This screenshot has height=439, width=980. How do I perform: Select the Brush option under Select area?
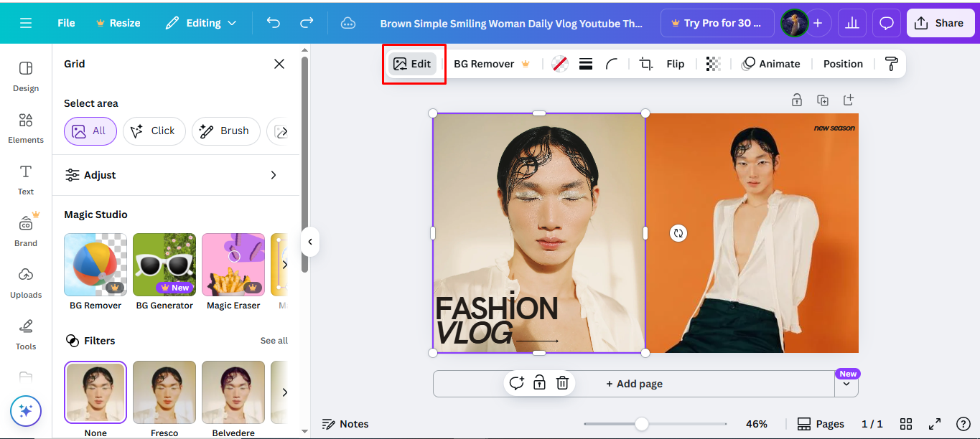click(225, 131)
